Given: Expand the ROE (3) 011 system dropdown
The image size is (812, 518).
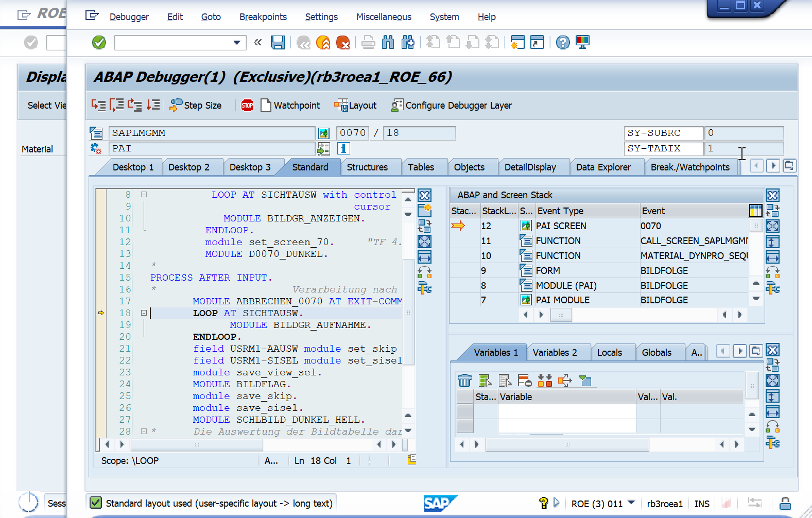Looking at the screenshot, I should [x=631, y=503].
